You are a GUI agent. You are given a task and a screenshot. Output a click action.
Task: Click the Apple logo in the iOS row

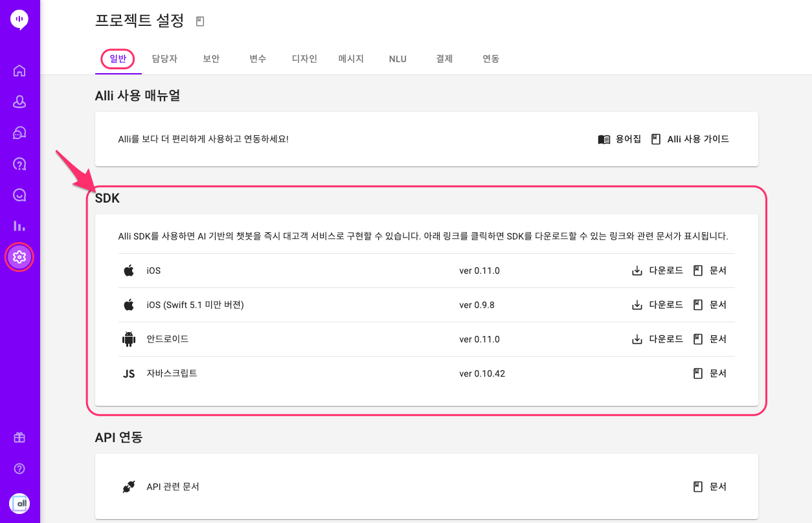click(x=129, y=271)
